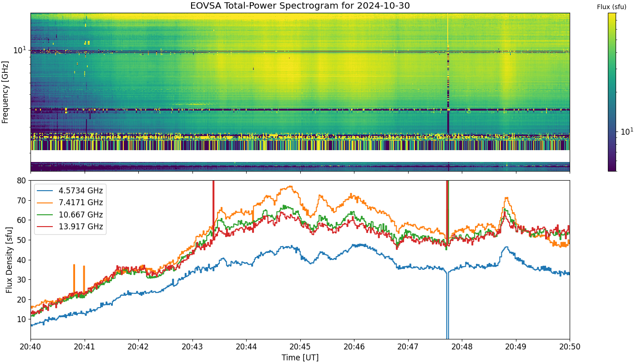Click the 20:43 time tick label
Image resolution: width=637 pixels, height=364 pixels.
[192, 347]
